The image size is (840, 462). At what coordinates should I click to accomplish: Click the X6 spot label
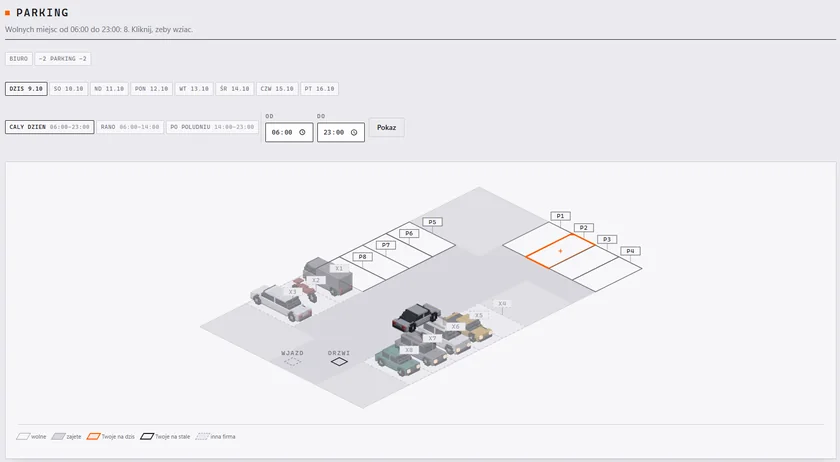[455, 326]
